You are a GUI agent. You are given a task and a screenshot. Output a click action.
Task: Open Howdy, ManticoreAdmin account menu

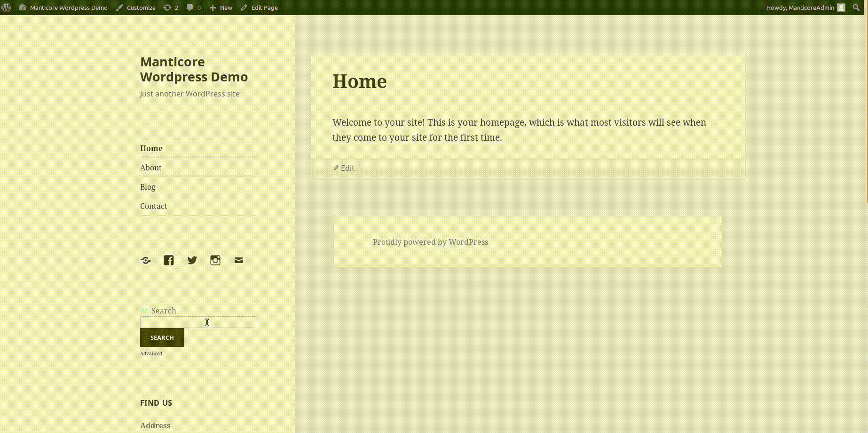click(805, 8)
